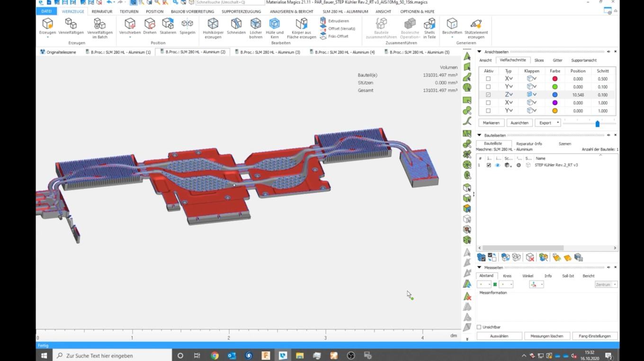Image resolution: width=644 pixels, height=361 pixels.
Task: Open the Typ dropdown in the green row
Action: point(509,87)
